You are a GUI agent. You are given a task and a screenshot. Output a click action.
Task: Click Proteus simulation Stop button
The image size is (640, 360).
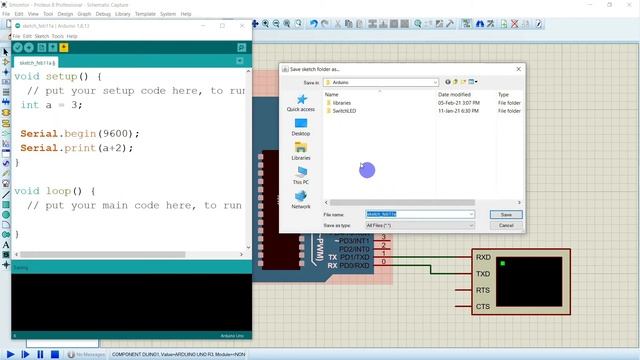55,354
